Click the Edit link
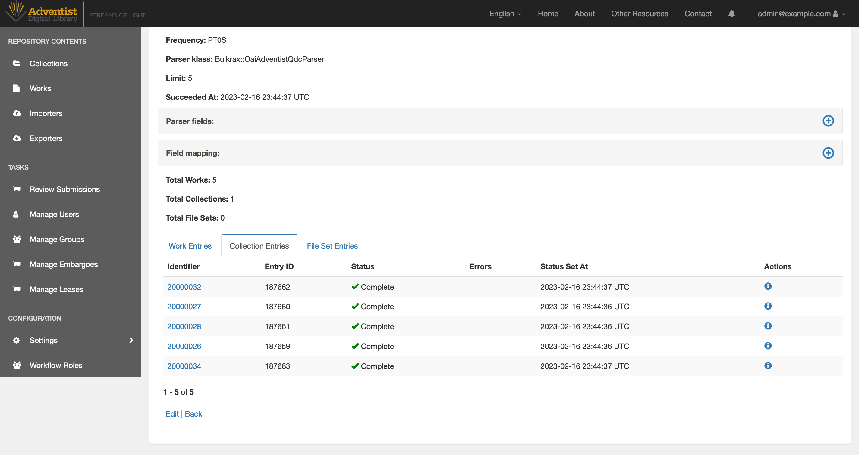The height and width of the screenshot is (459, 868). point(172,414)
